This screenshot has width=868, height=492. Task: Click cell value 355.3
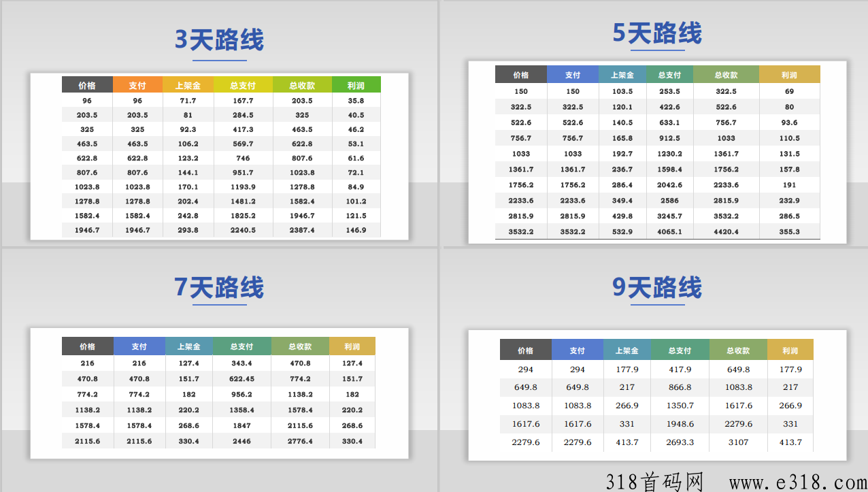tap(789, 232)
